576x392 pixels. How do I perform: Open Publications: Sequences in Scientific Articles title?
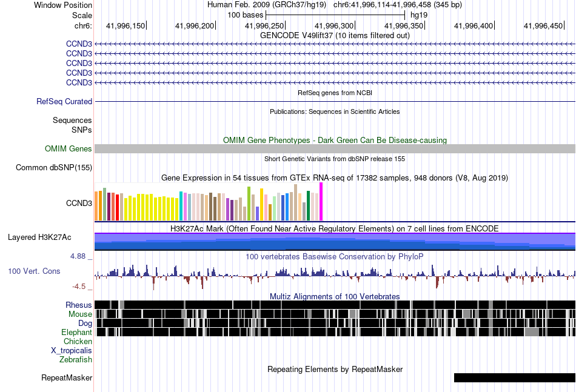pyautogui.click(x=335, y=111)
